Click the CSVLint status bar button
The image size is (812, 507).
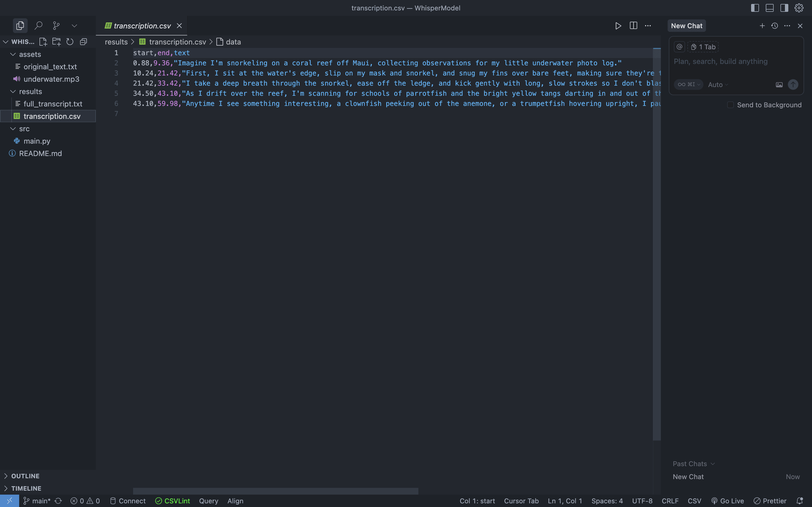pyautogui.click(x=173, y=501)
